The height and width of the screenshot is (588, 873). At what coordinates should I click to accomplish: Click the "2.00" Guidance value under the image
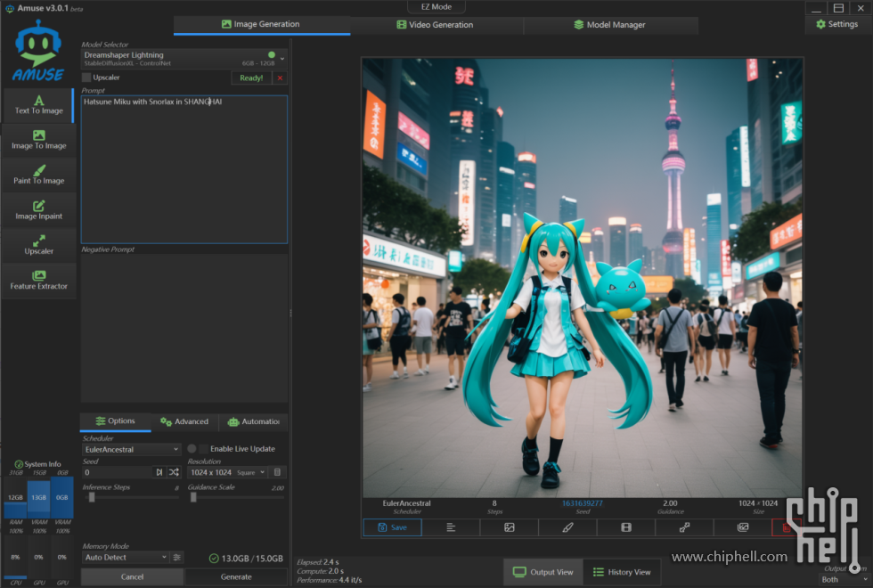(670, 503)
